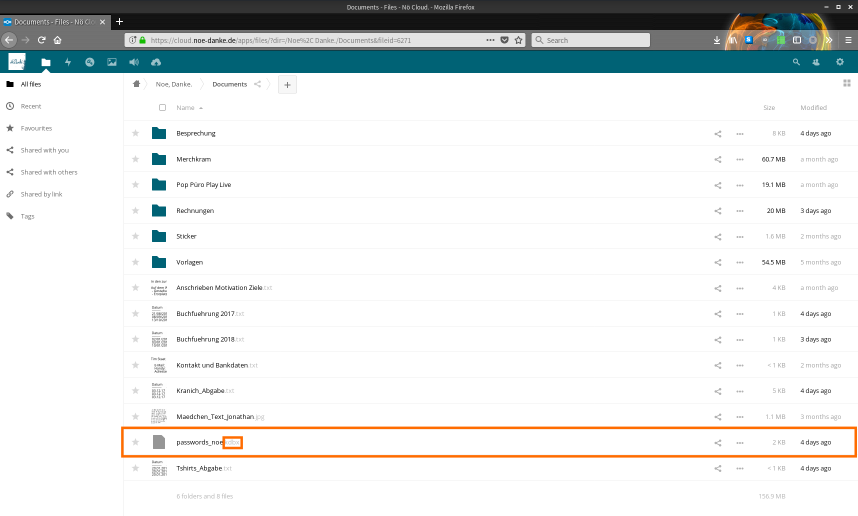Share the Besprechung folder
The image size is (858, 516).
pos(717,133)
